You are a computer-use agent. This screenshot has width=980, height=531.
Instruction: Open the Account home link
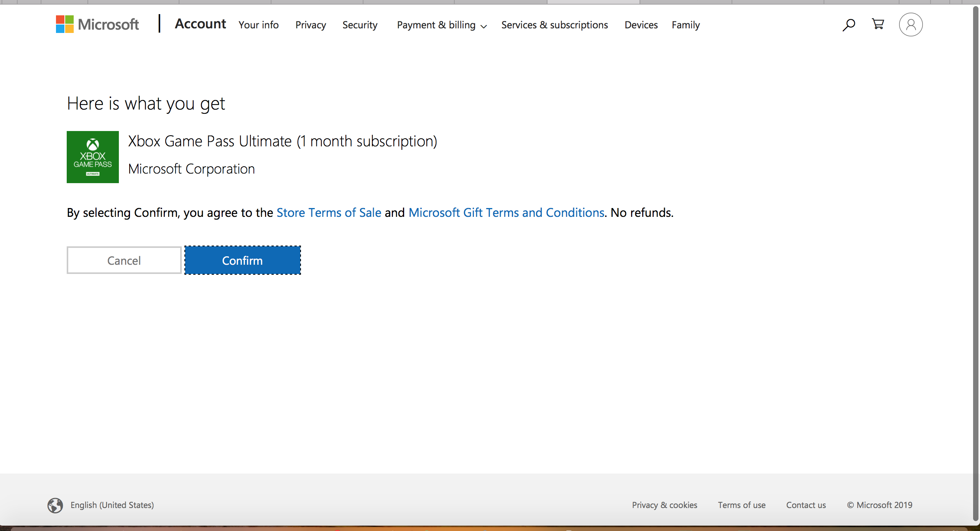(201, 24)
